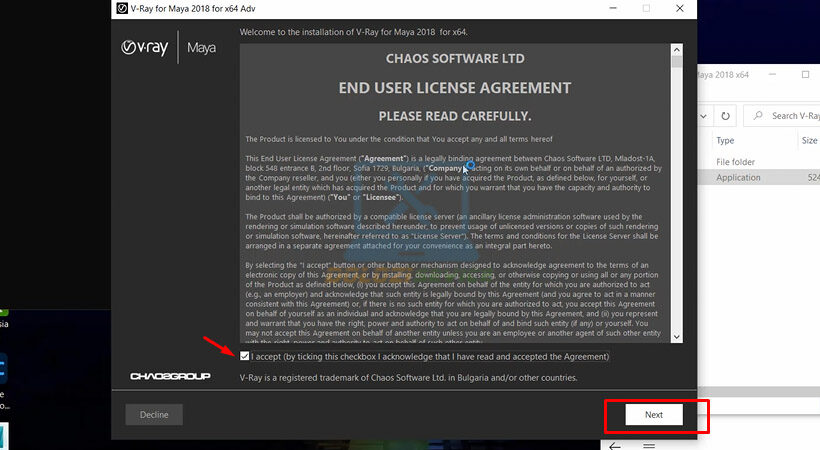Click the back arrow icon below installer

[x=613, y=443]
